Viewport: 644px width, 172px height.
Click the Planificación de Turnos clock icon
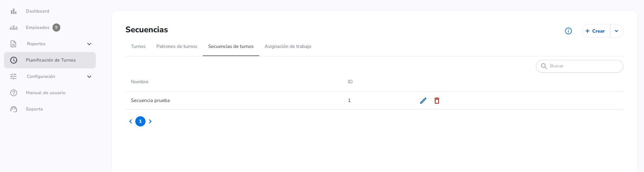pyautogui.click(x=14, y=60)
